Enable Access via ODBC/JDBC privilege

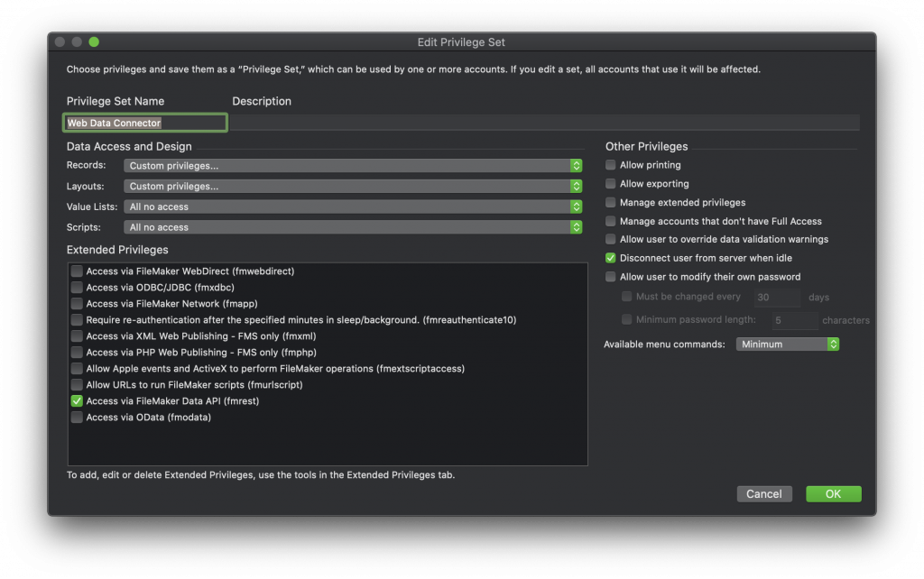[x=77, y=286]
